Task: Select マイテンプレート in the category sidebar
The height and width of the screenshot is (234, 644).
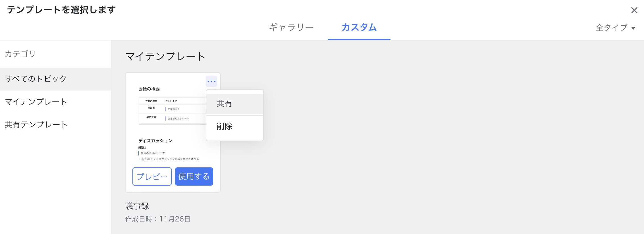Action: click(36, 102)
